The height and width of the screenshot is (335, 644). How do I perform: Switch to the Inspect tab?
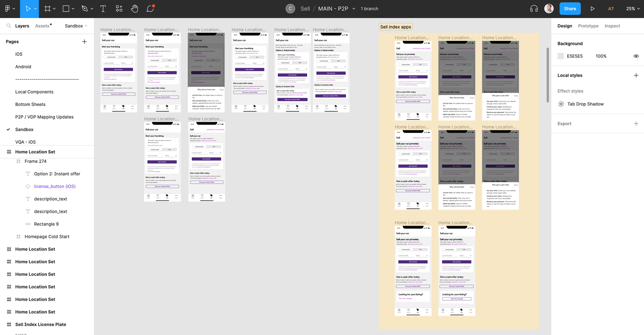click(x=612, y=26)
